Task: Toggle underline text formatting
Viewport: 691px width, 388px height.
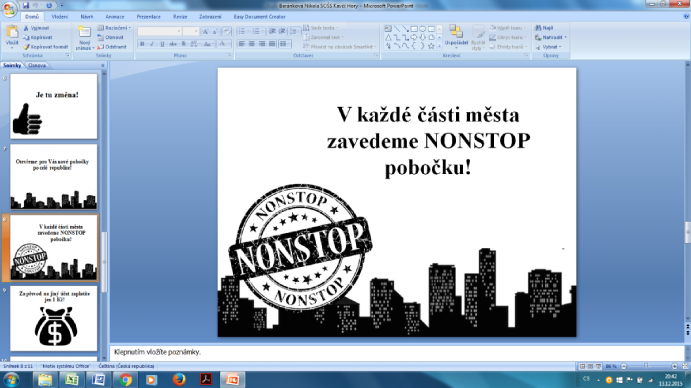Action: coord(162,44)
